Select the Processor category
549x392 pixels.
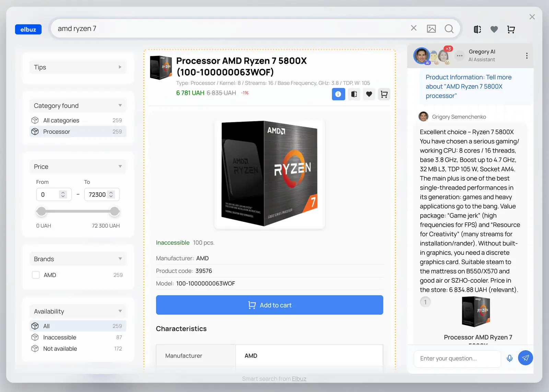pos(78,132)
